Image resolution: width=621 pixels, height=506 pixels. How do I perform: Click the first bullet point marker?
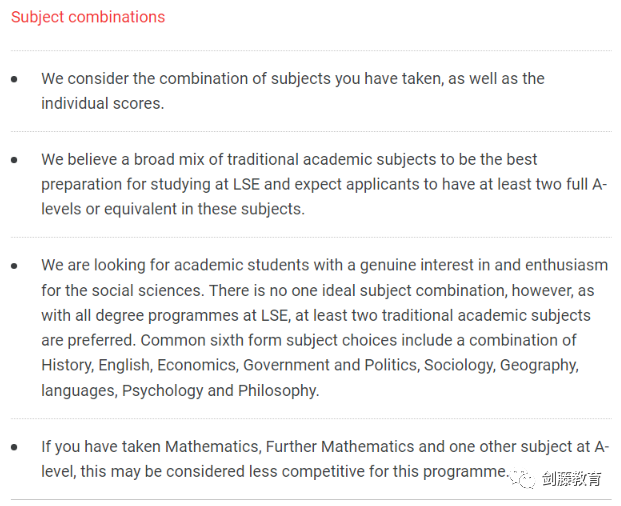point(14,80)
